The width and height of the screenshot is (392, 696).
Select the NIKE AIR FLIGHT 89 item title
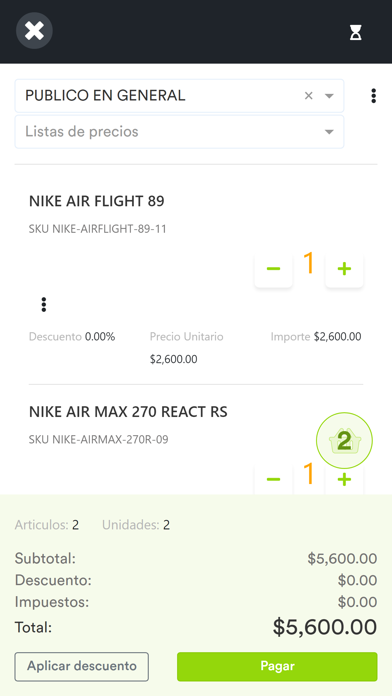point(97,201)
